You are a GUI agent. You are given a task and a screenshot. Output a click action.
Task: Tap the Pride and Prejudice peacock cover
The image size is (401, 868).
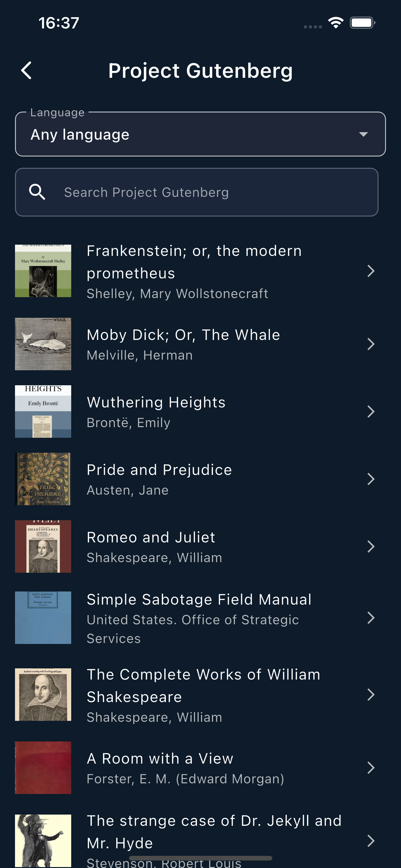click(43, 479)
